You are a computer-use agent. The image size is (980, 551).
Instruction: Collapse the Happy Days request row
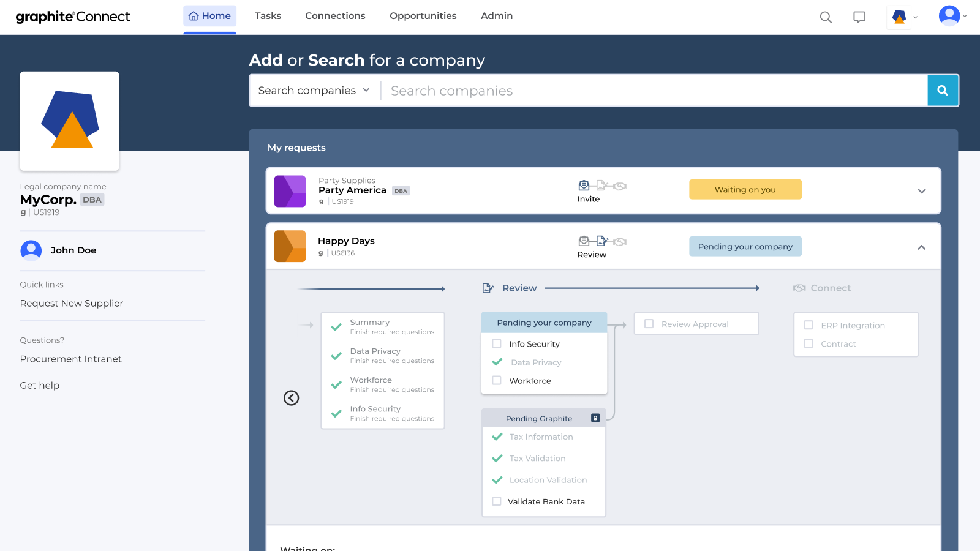[x=921, y=247]
